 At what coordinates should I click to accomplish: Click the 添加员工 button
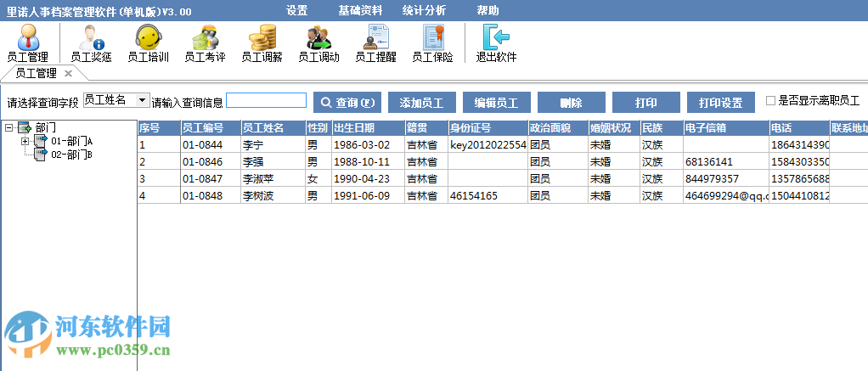point(422,103)
